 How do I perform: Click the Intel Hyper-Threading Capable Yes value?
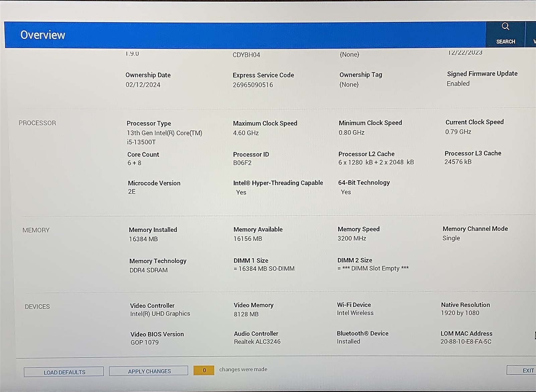(241, 192)
